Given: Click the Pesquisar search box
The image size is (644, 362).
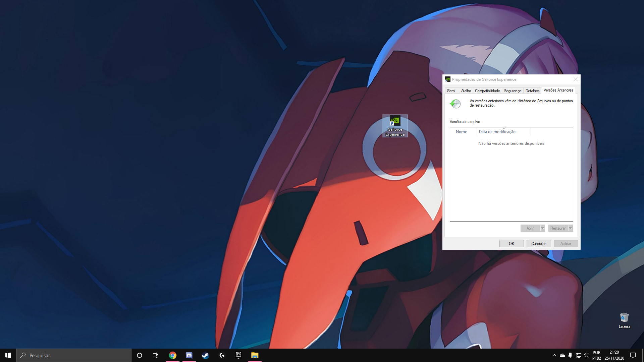Looking at the screenshot, I should pyautogui.click(x=74, y=355).
